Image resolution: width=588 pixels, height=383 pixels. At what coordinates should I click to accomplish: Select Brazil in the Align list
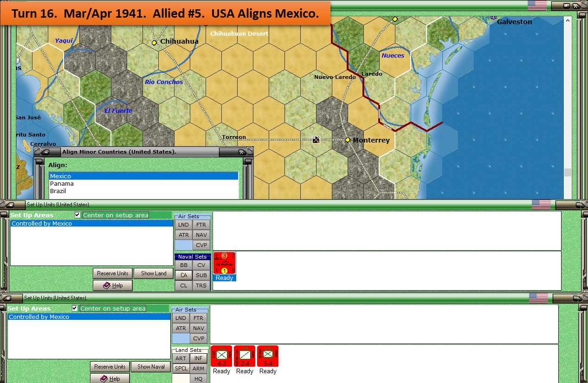(x=143, y=191)
